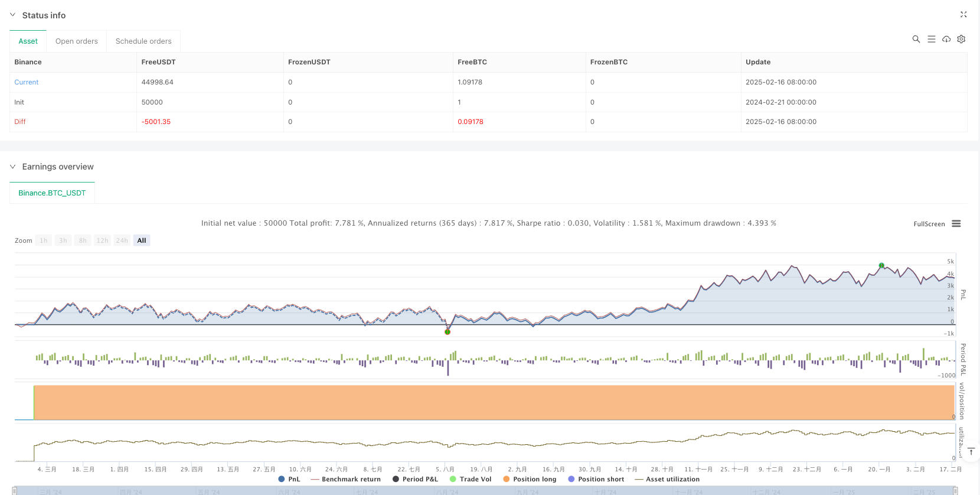Open the list view icon above table

[x=932, y=39]
